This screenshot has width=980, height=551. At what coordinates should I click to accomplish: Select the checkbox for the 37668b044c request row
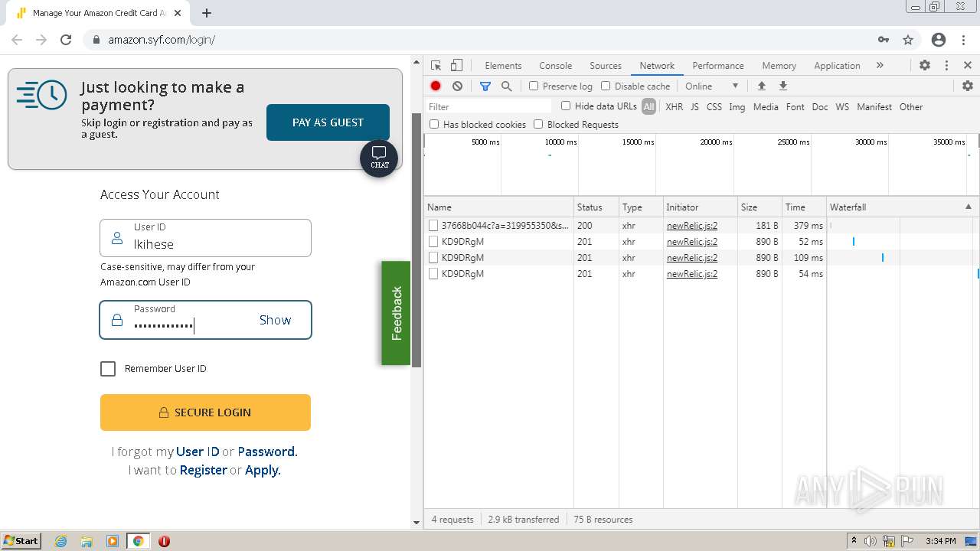pos(433,226)
